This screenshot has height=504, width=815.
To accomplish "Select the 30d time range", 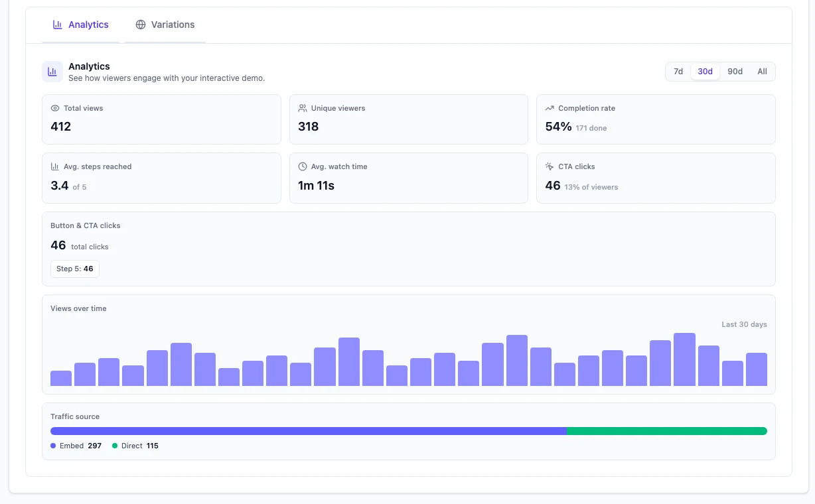I will click(x=705, y=72).
